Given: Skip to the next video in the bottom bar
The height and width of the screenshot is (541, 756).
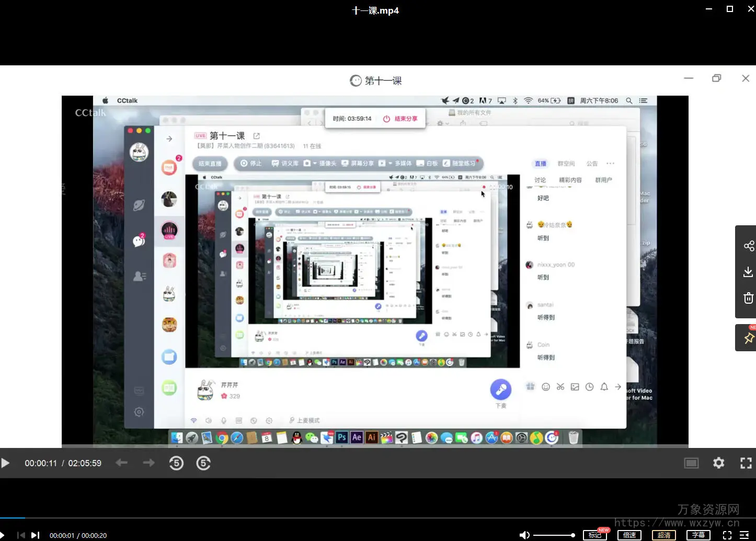Looking at the screenshot, I should [35, 535].
